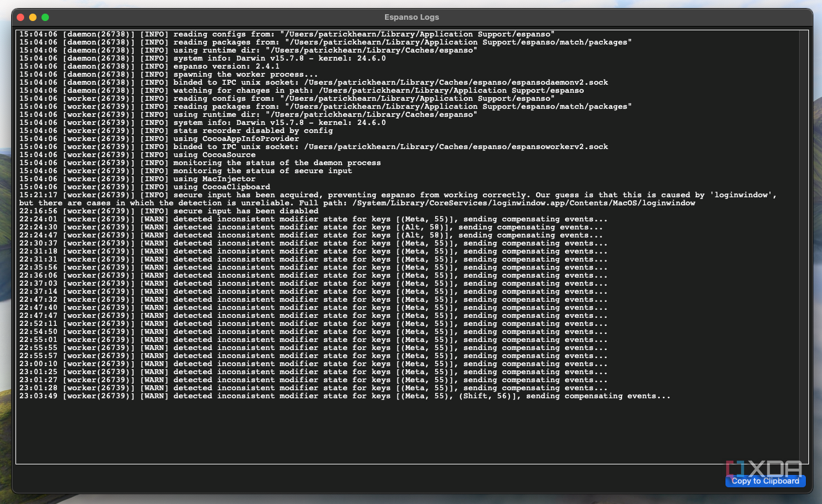The width and height of the screenshot is (822, 504).
Task: Click the 22:55:01 warning log entry
Action: [314, 340]
